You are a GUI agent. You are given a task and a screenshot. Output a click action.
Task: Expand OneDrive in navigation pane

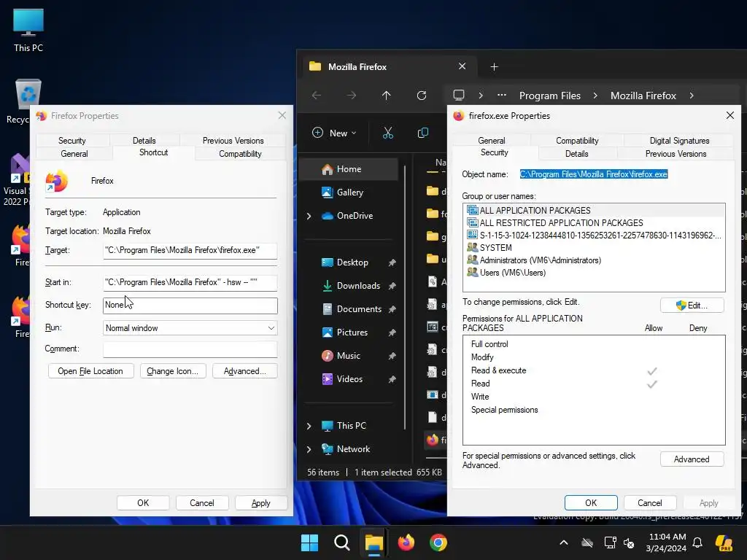(309, 216)
